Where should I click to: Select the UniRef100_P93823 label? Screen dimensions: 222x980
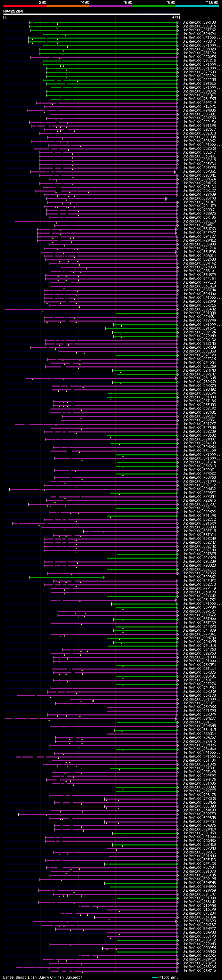click(x=199, y=565)
